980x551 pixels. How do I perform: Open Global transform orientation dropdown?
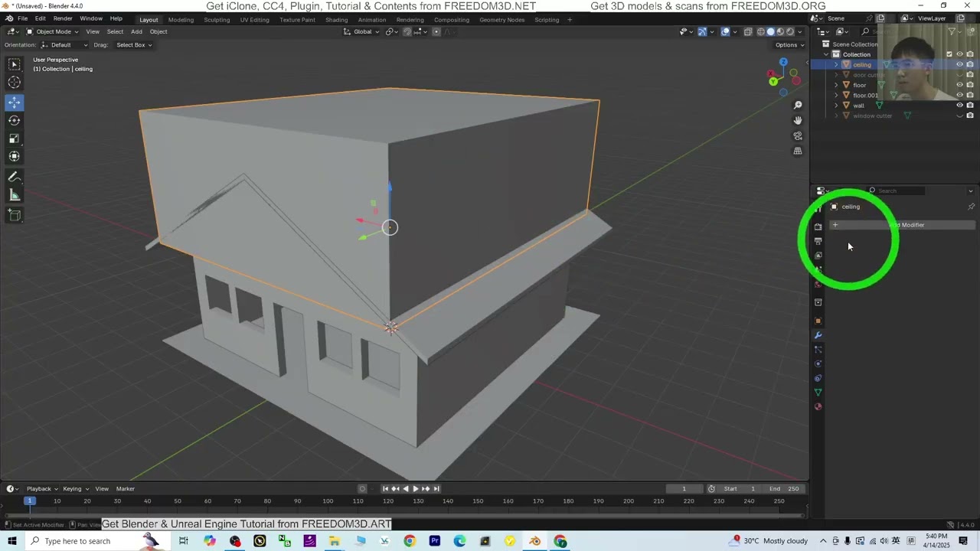point(361,31)
